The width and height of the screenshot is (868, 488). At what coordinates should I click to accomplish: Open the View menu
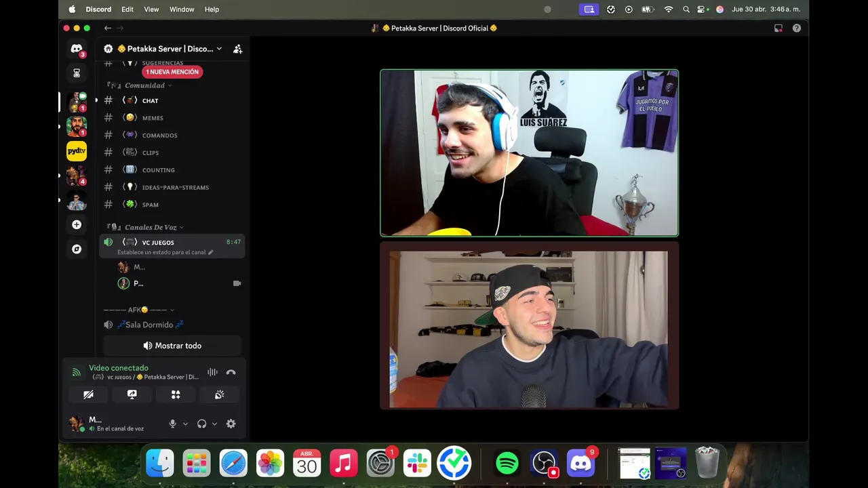coord(151,9)
